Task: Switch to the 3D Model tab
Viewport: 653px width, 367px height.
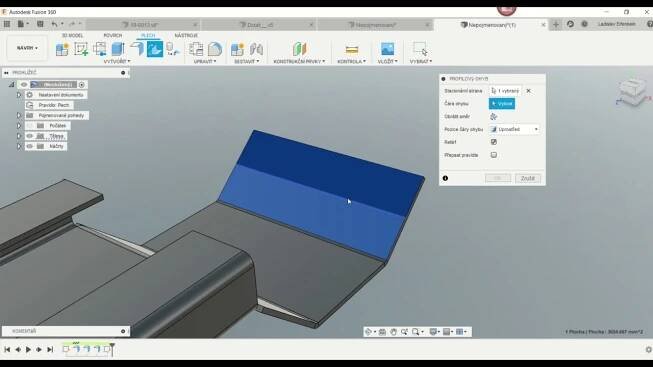Action: pos(72,35)
